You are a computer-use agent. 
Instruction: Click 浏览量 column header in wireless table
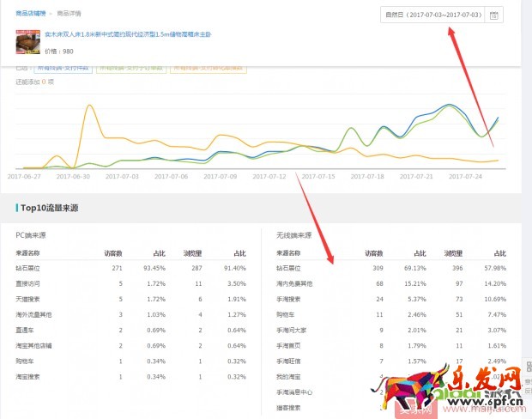point(453,253)
